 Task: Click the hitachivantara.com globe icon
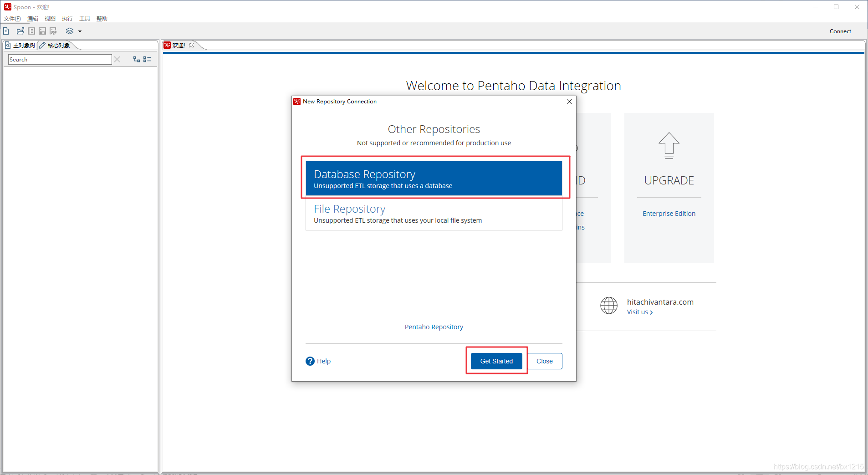tap(609, 306)
